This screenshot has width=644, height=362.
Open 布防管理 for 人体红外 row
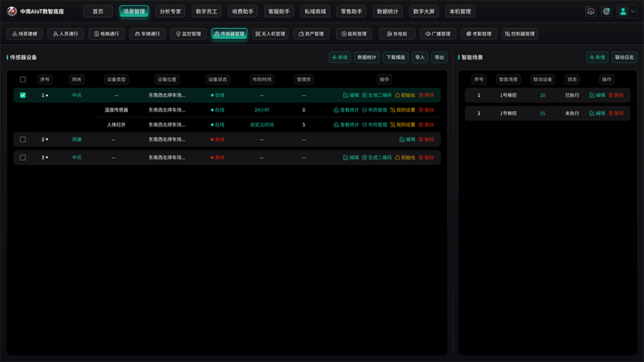point(375,124)
